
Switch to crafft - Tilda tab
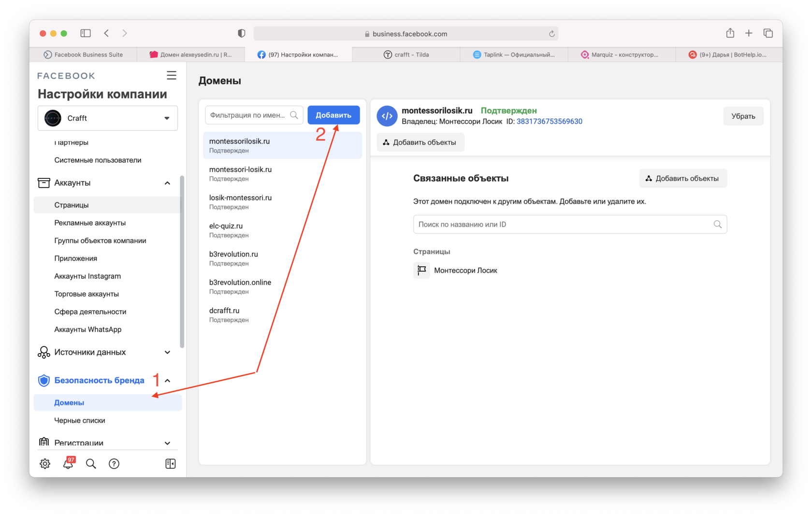pos(406,55)
